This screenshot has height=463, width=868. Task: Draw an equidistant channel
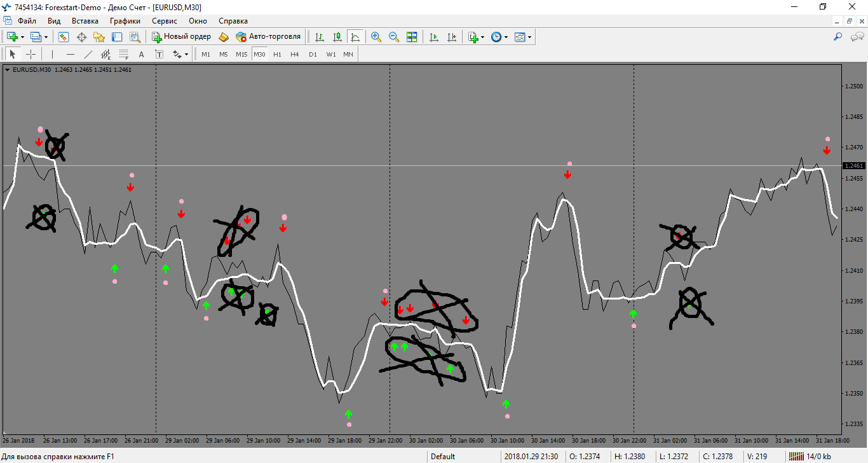105,54
